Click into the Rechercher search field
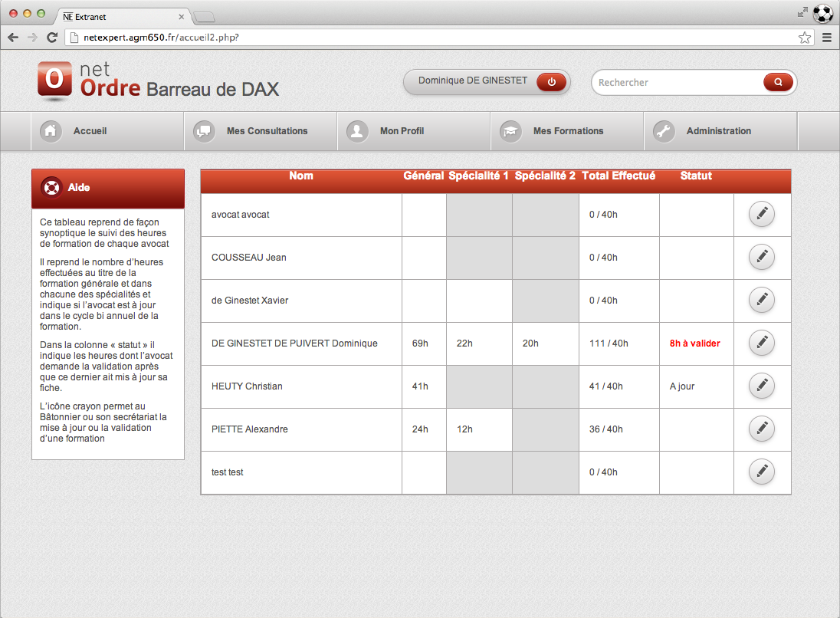This screenshot has height=618, width=840. pyautogui.click(x=674, y=82)
